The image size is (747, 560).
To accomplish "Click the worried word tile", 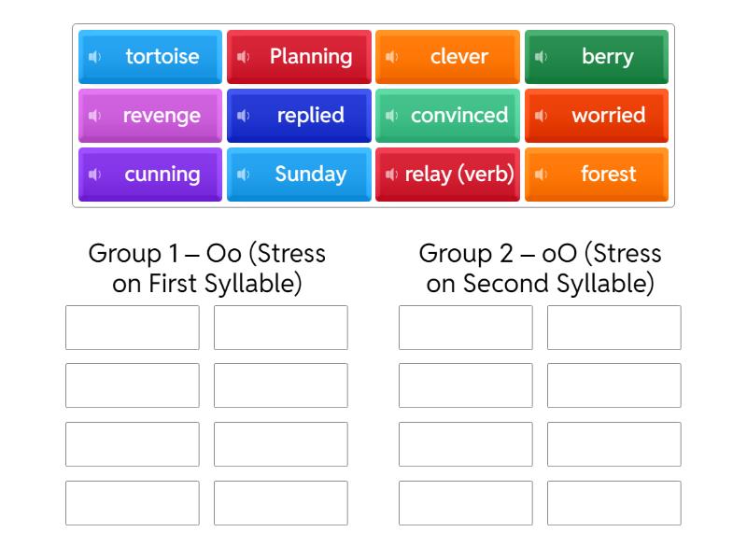I will click(x=608, y=116).
